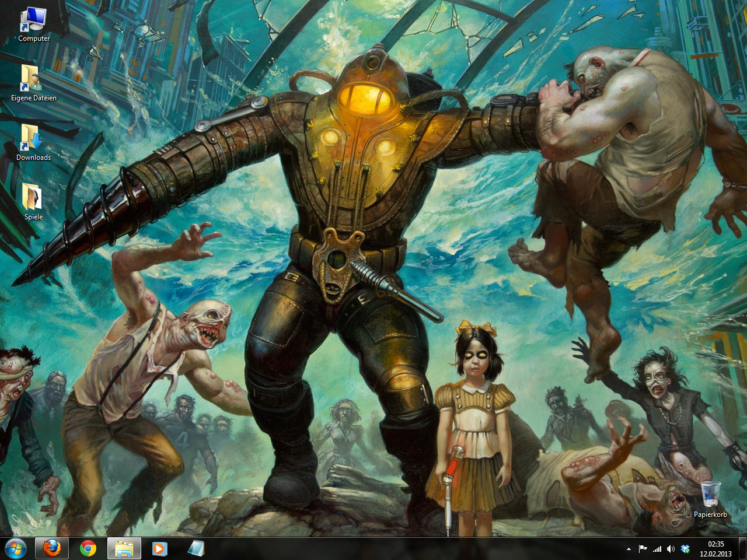747x560 pixels.
Task: Open the Action Center flag icon
Action: (643, 549)
